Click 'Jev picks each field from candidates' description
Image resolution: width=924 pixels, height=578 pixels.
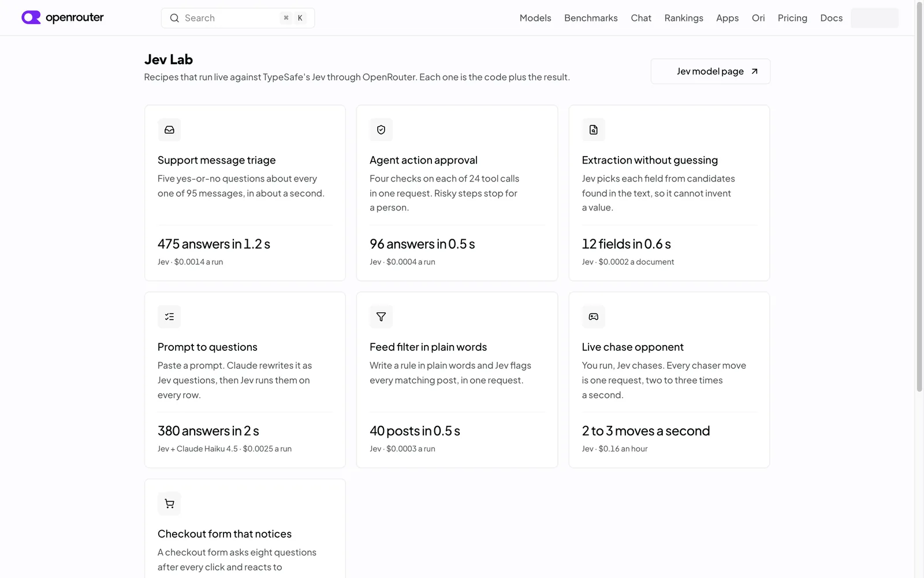point(658,193)
